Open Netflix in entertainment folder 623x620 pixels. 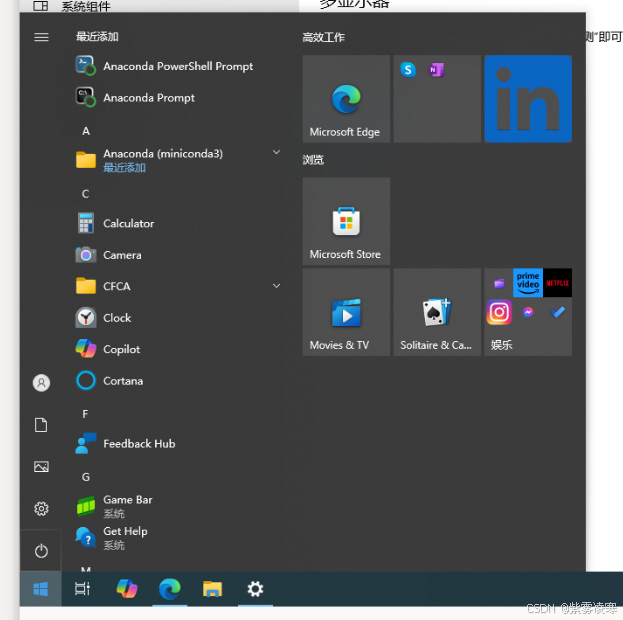(x=557, y=283)
